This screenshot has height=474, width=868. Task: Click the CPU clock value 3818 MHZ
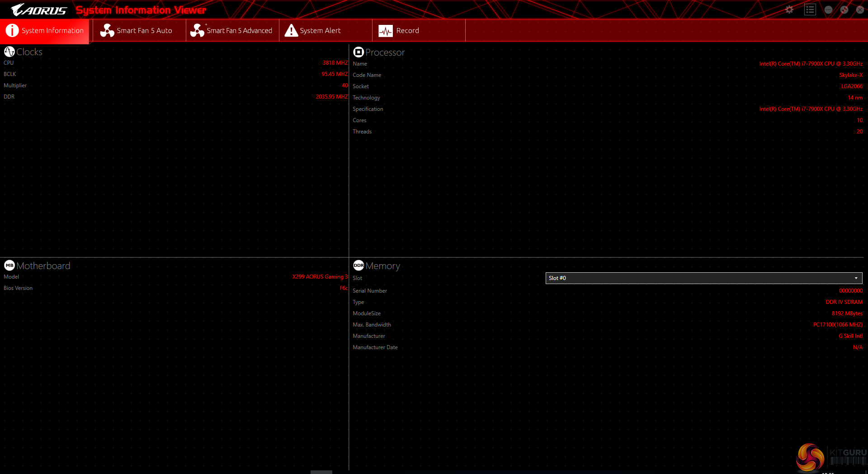(x=335, y=63)
